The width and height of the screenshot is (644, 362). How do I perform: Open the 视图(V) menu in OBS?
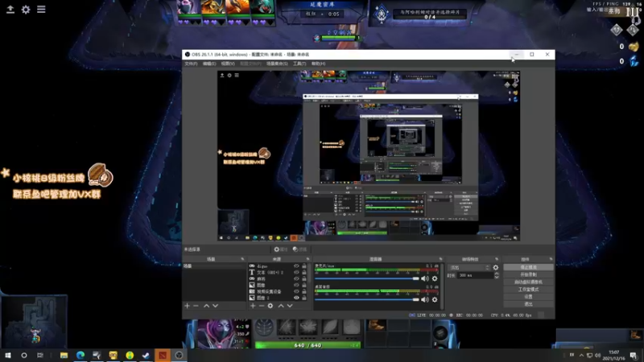228,64
